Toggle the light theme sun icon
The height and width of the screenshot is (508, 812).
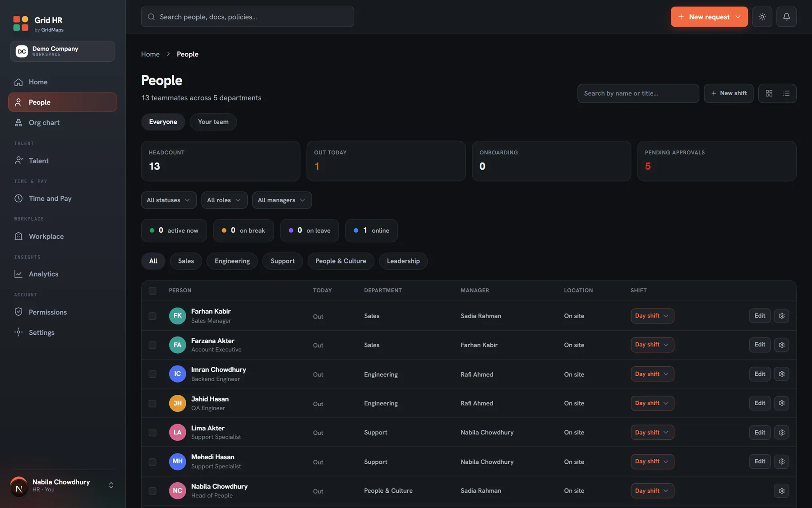pyautogui.click(x=762, y=17)
